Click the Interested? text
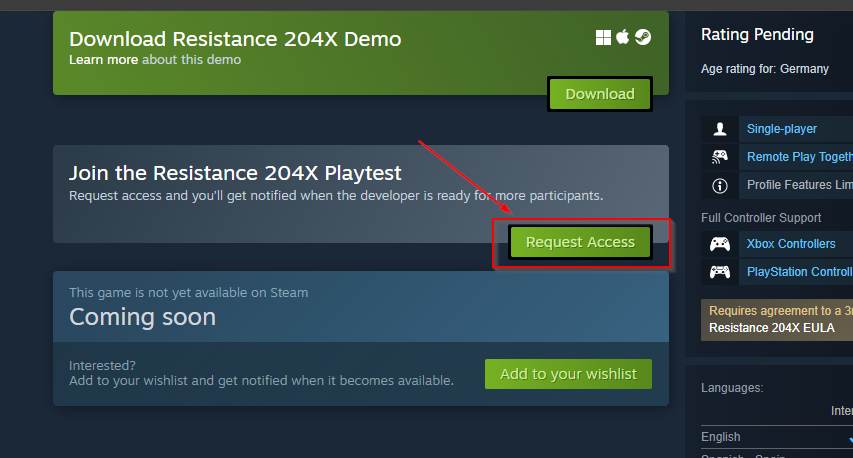 (102, 366)
